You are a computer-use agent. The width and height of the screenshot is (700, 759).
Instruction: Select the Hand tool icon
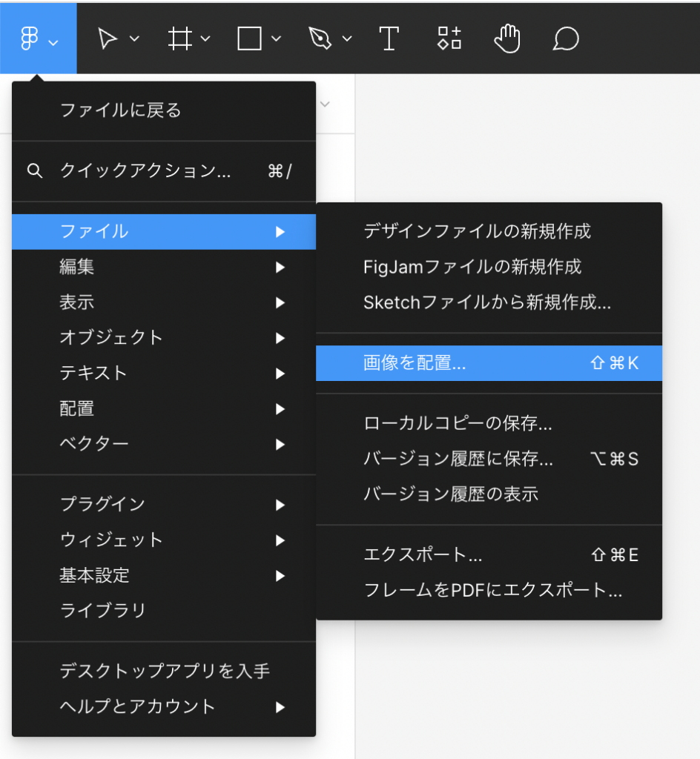507,39
